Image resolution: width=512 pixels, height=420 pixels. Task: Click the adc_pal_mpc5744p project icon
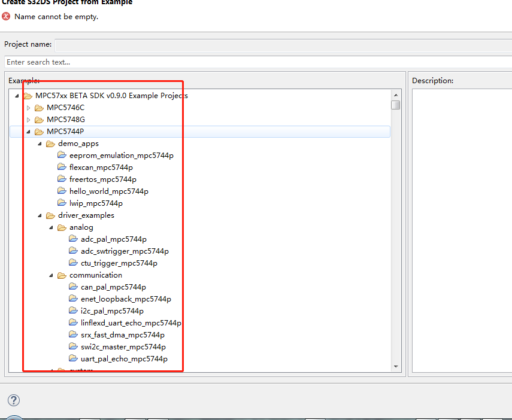click(x=74, y=239)
